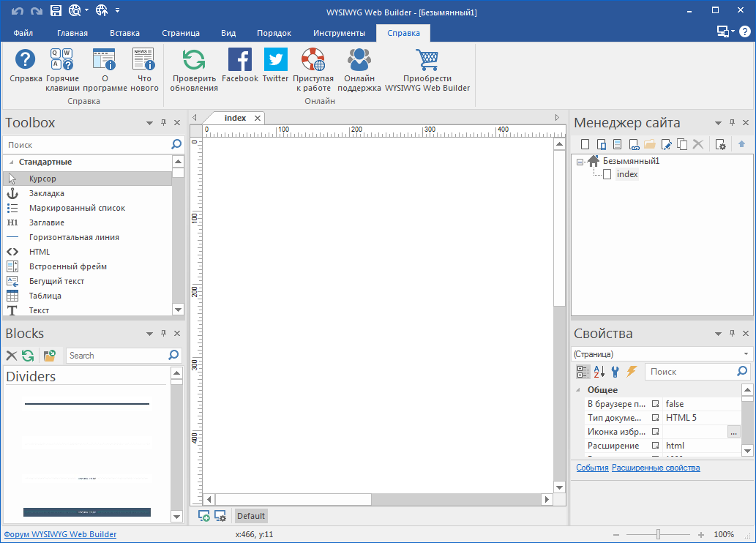The width and height of the screenshot is (756, 543).
Task: Toggle the checkbox next to Расширение
Action: (655, 446)
